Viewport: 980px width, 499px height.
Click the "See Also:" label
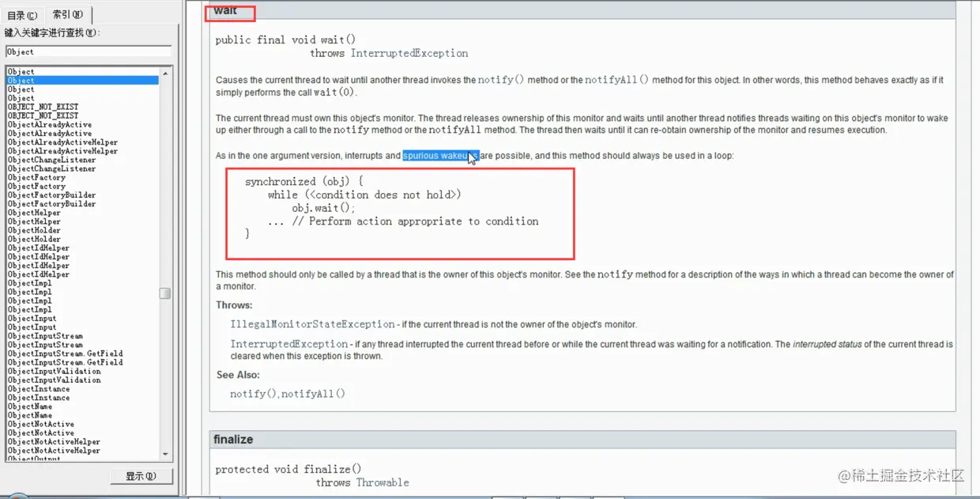point(238,375)
